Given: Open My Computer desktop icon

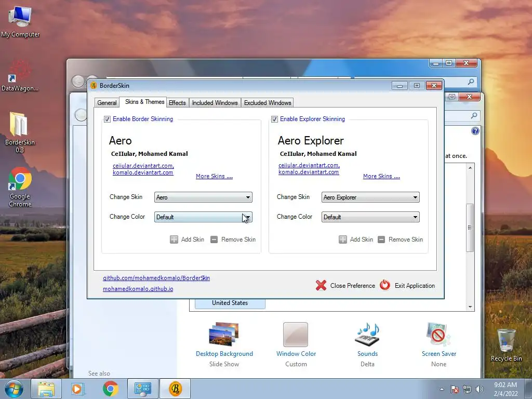Looking at the screenshot, I should 20,21.
